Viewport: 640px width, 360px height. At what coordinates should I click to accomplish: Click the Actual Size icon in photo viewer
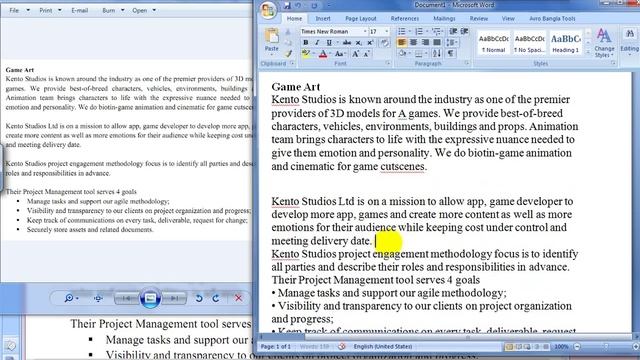tap(98, 298)
